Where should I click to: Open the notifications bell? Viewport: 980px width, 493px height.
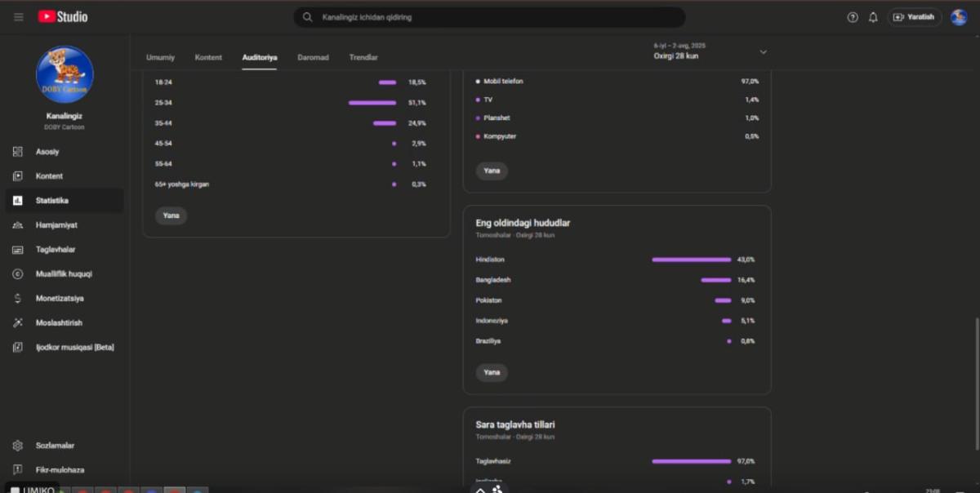[x=873, y=17]
